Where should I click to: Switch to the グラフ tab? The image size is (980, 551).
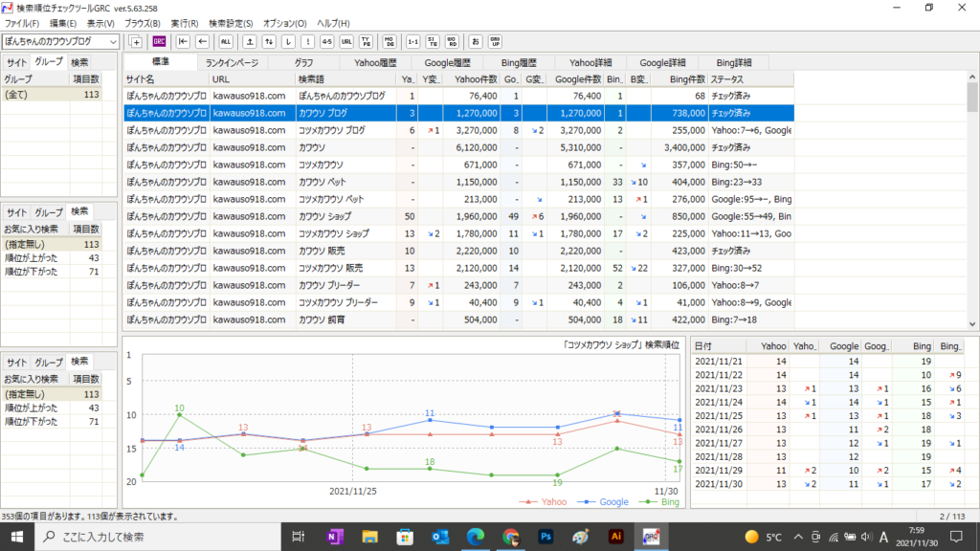pos(303,62)
